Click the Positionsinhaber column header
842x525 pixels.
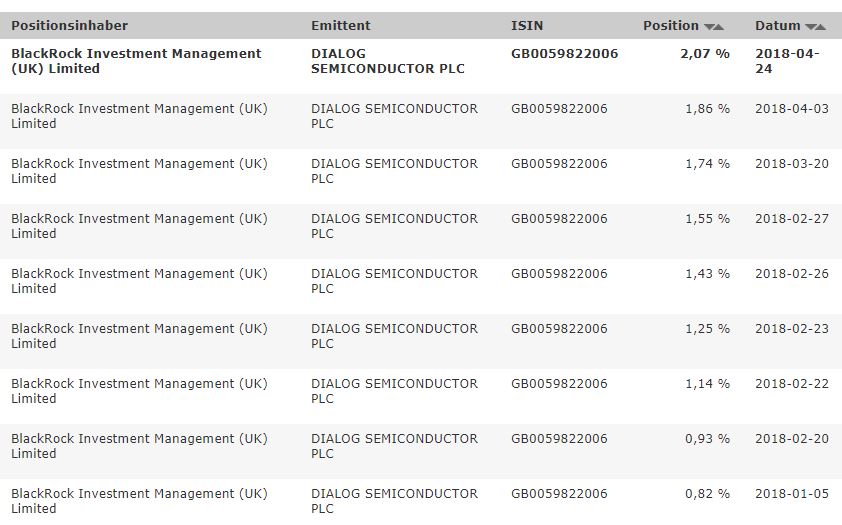[x=70, y=26]
